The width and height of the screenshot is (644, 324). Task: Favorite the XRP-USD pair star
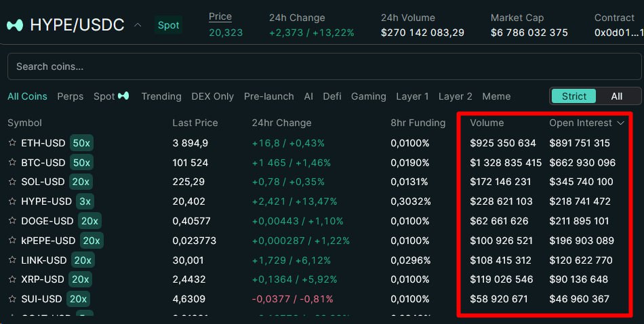point(12,279)
